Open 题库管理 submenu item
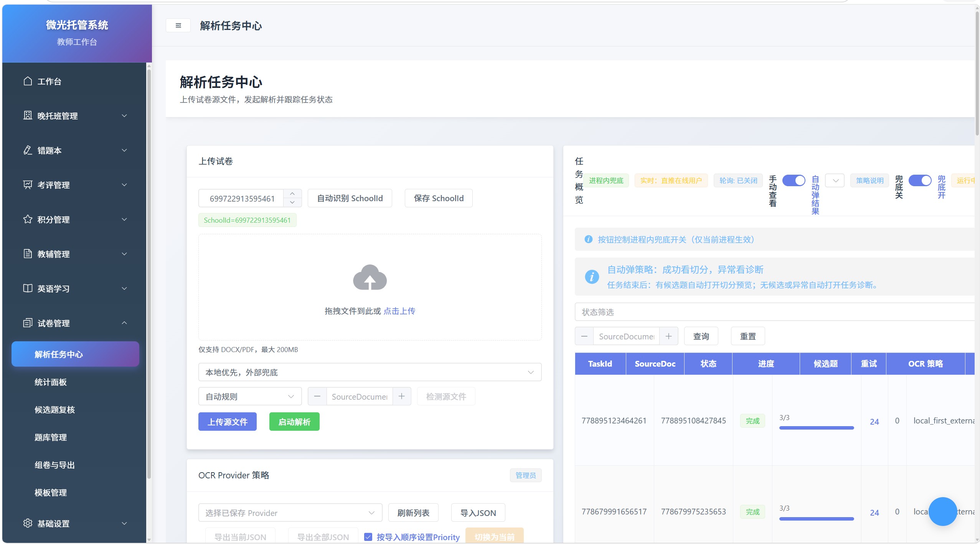The image size is (980, 544). point(51,437)
